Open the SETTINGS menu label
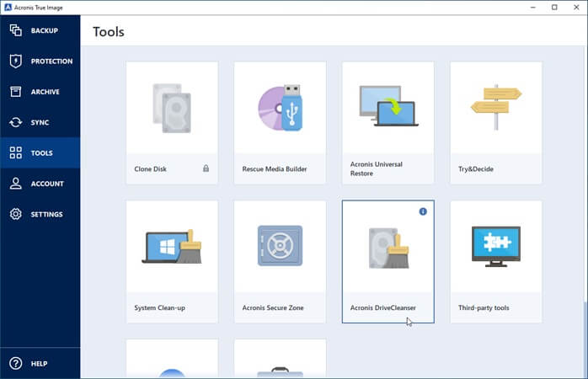The image size is (588, 379). pyautogui.click(x=46, y=215)
